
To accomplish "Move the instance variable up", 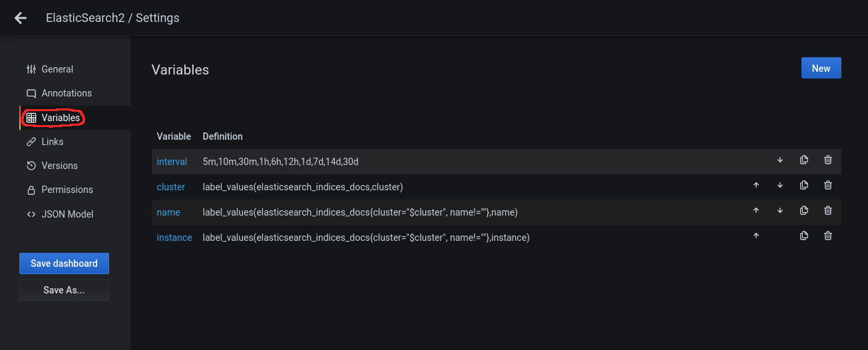I will pos(756,236).
